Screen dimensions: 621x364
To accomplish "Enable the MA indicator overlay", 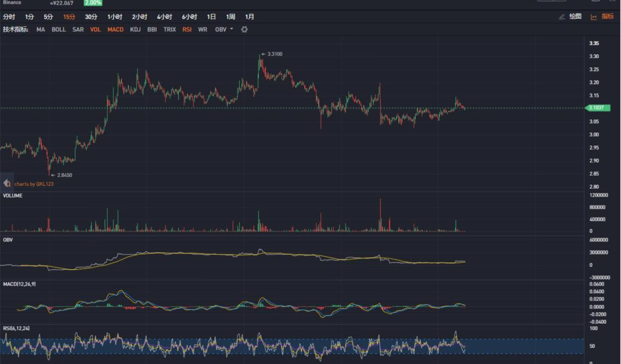I will tap(41, 29).
